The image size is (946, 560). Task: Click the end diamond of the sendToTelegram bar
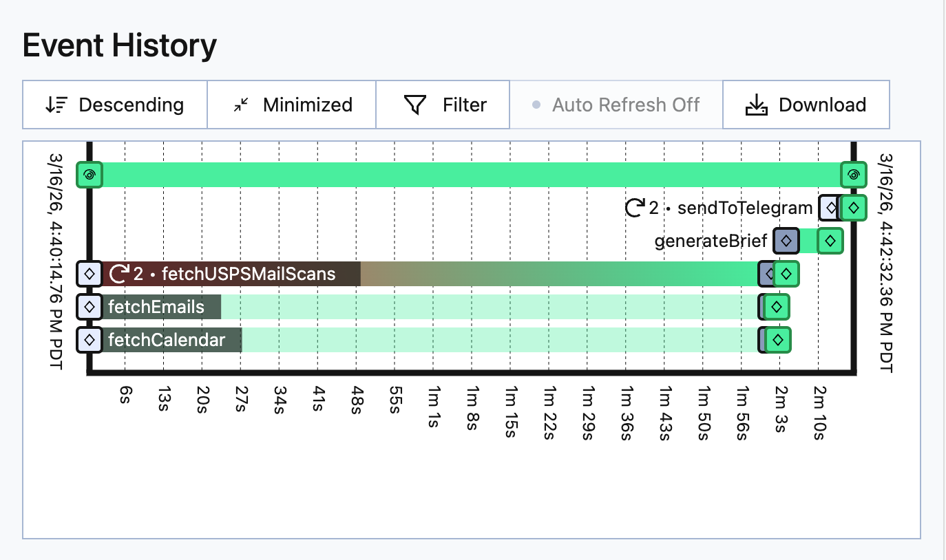852,208
